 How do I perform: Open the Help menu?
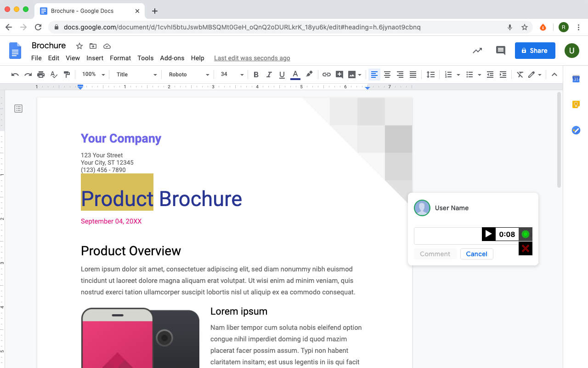[x=198, y=58]
